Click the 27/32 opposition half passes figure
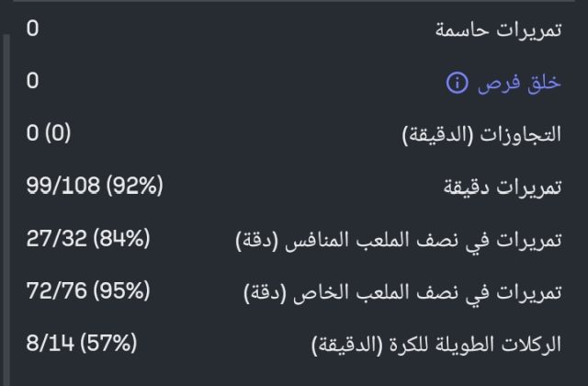Screen dimensions: 588x386 pos(55,240)
